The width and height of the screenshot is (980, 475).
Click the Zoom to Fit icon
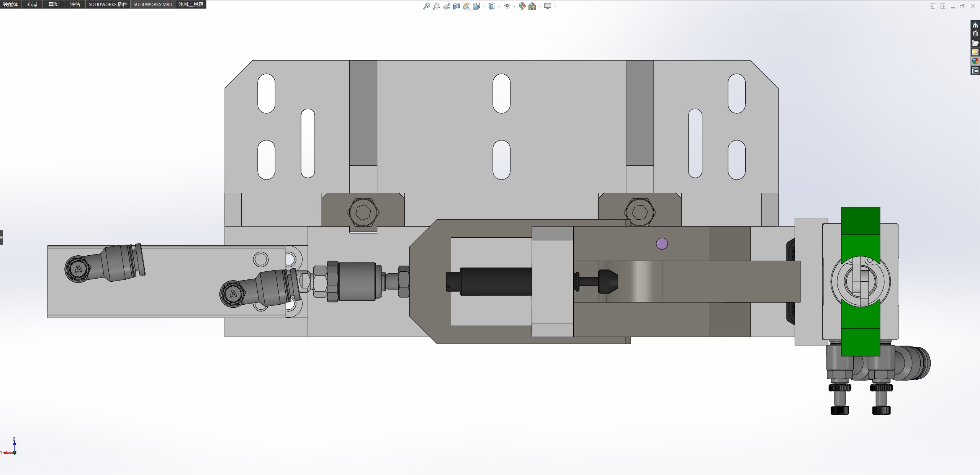426,6
